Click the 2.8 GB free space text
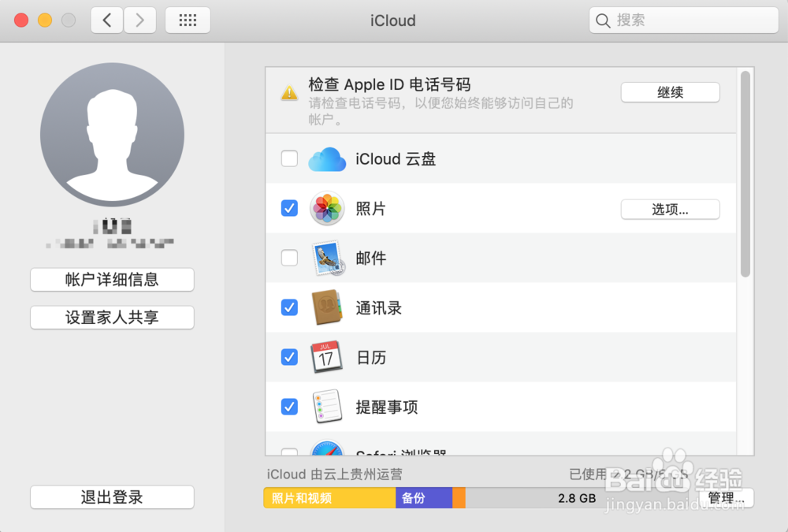Screen dimensions: 788x532 pyautogui.click(x=577, y=498)
